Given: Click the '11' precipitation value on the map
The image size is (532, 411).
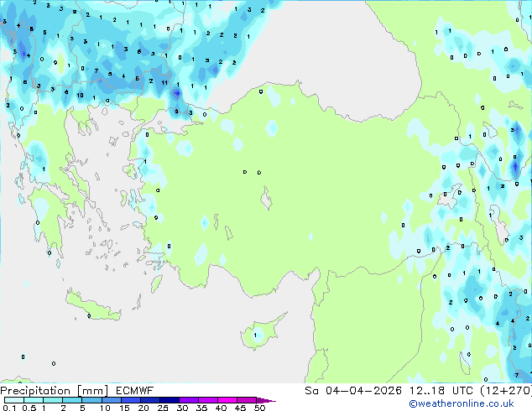Looking at the screenshot, I should pyautogui.click(x=164, y=82).
